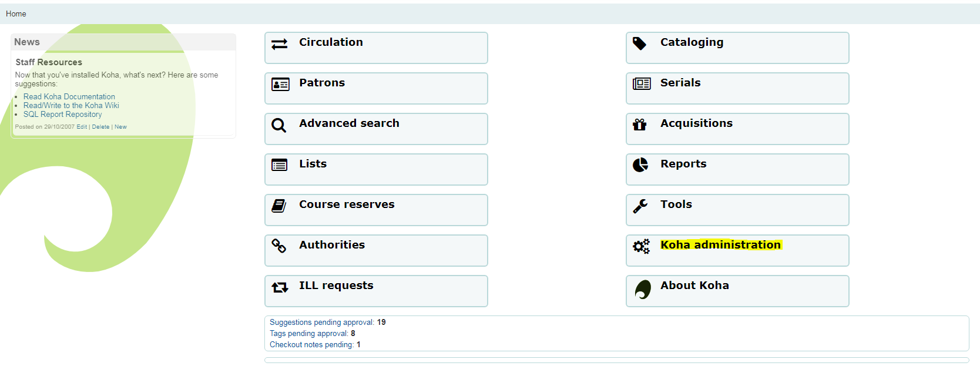Open Koha administration

(737, 250)
